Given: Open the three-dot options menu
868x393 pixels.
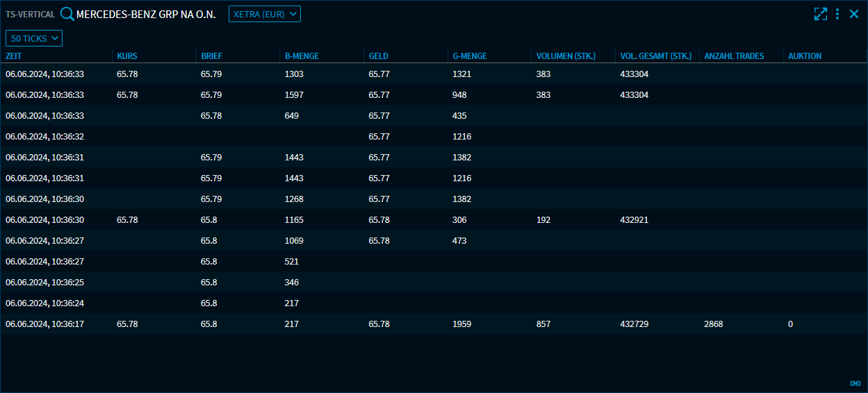Looking at the screenshot, I should click(x=837, y=14).
